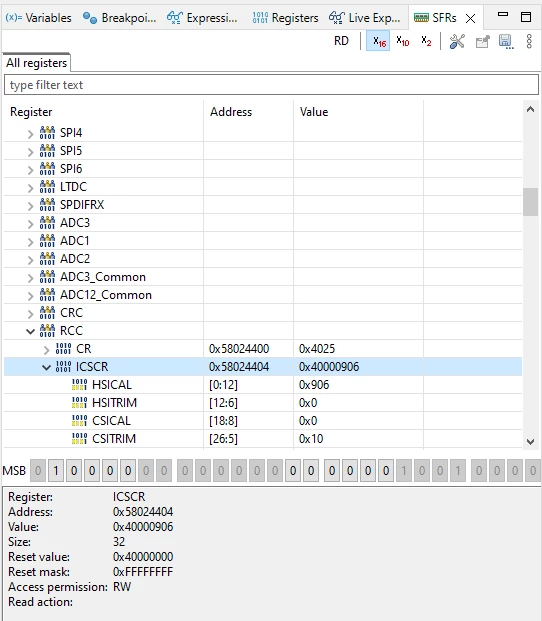Switch values to binary (X2) format
542x621 pixels.
pyautogui.click(x=426, y=41)
